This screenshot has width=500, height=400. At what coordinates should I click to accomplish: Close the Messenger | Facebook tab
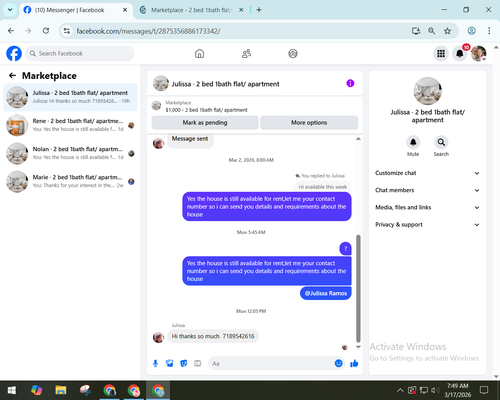pos(125,10)
